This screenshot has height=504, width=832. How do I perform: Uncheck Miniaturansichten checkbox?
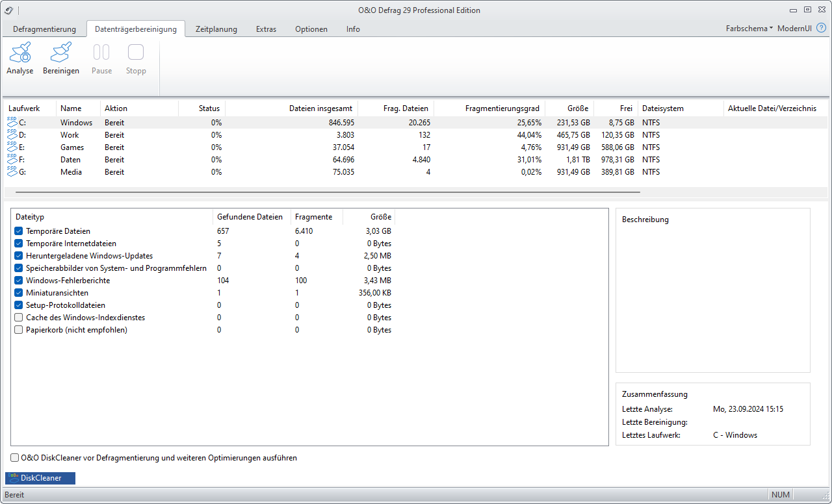pyautogui.click(x=19, y=293)
